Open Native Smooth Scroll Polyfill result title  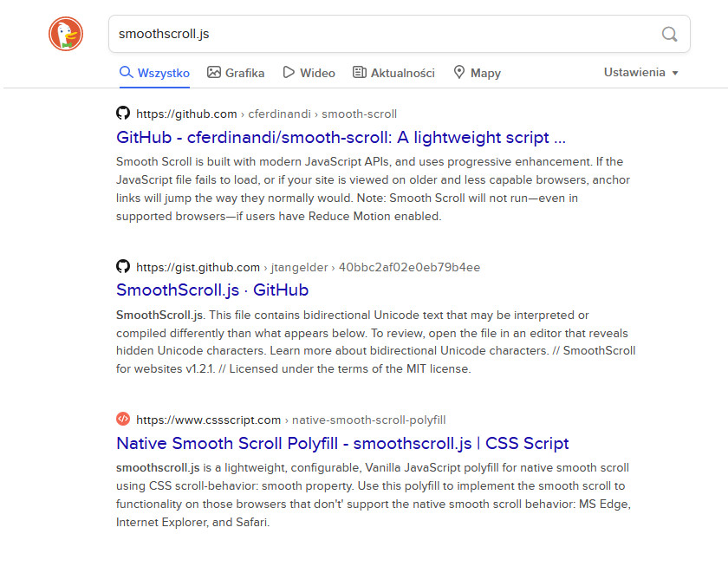tap(342, 444)
